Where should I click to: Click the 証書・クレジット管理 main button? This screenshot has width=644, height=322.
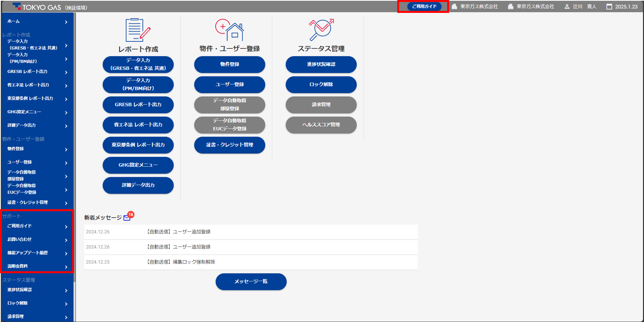pyautogui.click(x=229, y=145)
